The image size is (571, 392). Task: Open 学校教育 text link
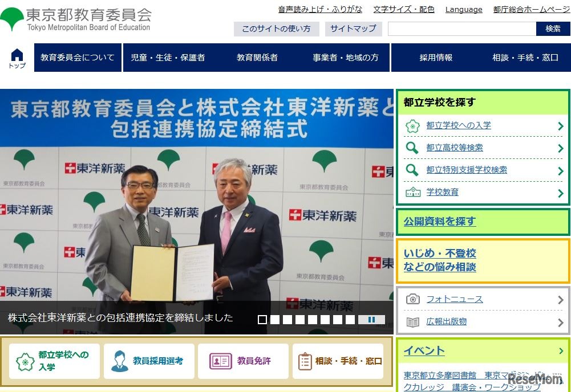click(x=442, y=192)
